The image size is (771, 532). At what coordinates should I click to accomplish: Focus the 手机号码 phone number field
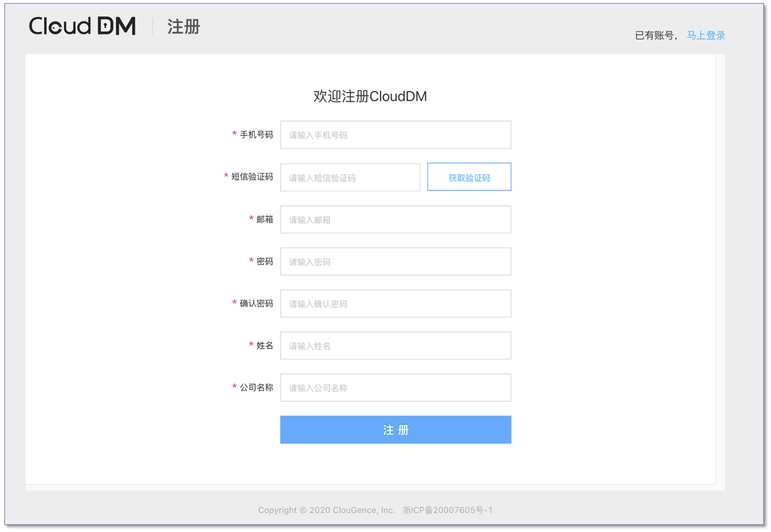[396, 135]
